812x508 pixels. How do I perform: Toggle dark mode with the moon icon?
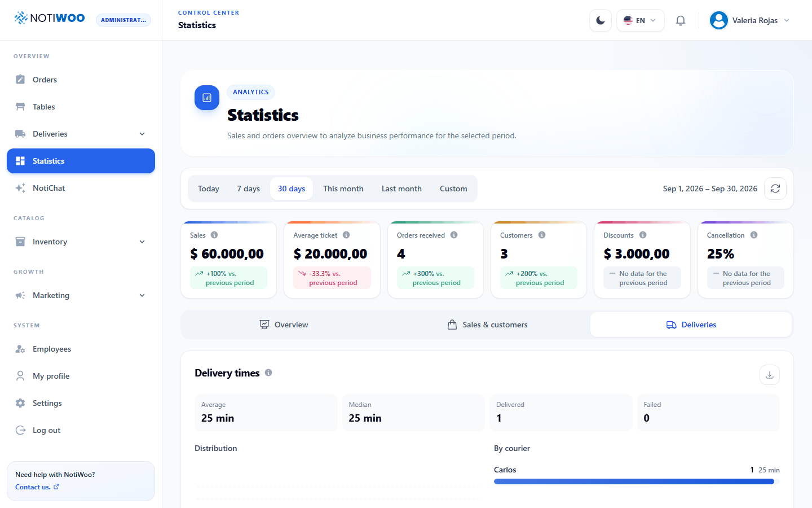pos(601,20)
